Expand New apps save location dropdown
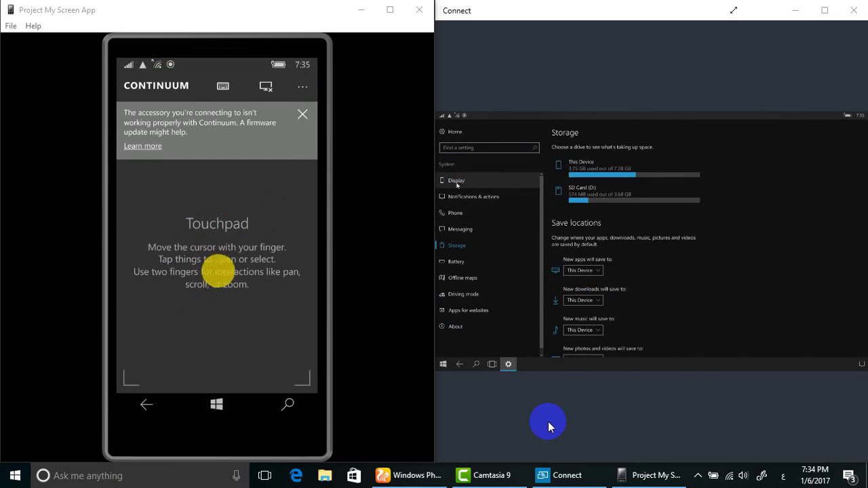Viewport: 868px width, 488px height. click(x=583, y=270)
